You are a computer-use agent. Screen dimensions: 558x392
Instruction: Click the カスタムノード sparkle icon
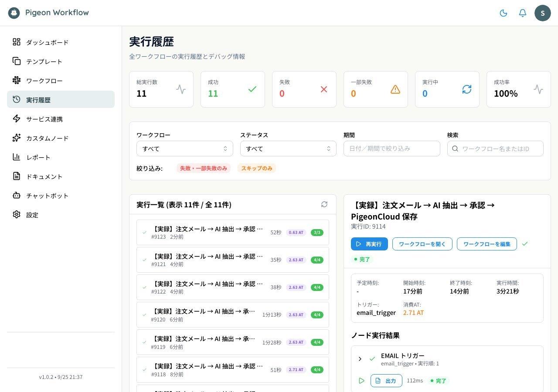point(17,138)
